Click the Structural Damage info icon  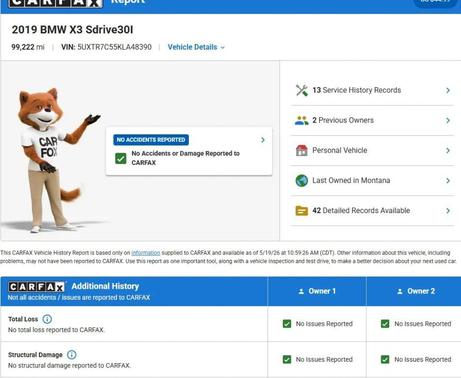pyautogui.click(x=72, y=355)
